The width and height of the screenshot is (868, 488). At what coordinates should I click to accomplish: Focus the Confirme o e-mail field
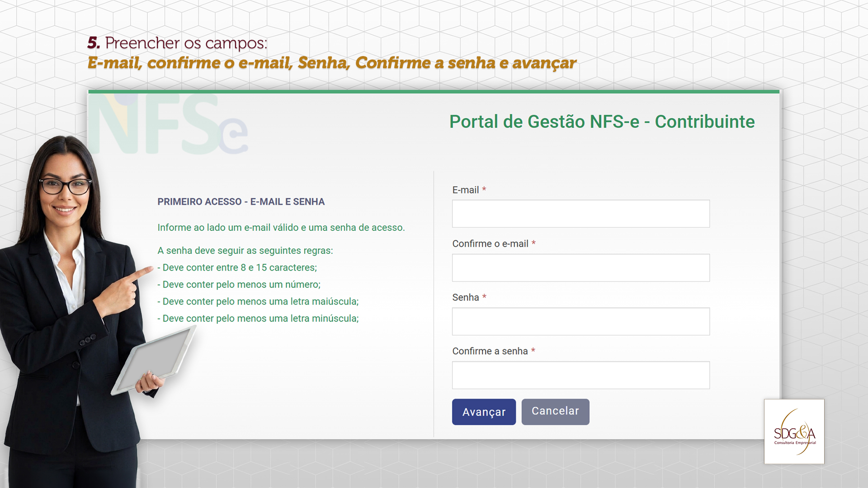pyautogui.click(x=580, y=267)
